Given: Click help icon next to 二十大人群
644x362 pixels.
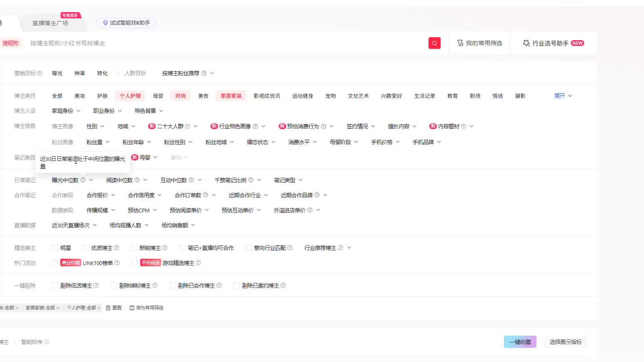Looking at the screenshot, I should point(187,126).
